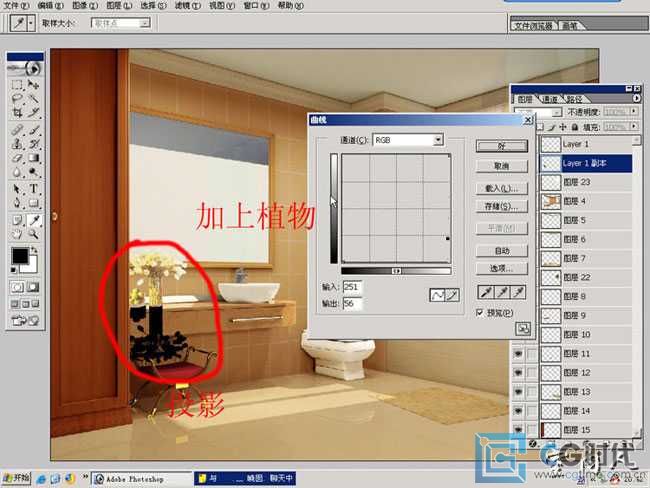Click the 输出 output value field
The image size is (650, 488).
[352, 303]
